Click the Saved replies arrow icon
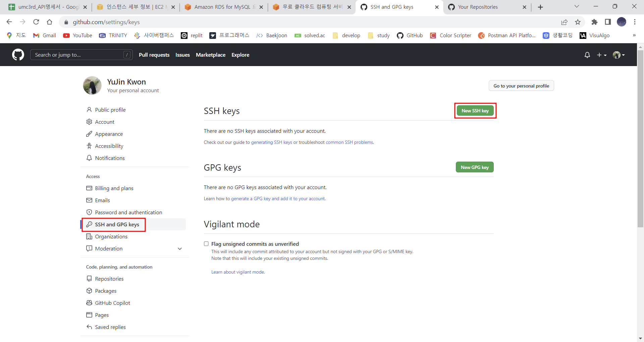This screenshot has height=342, width=644. click(89, 327)
